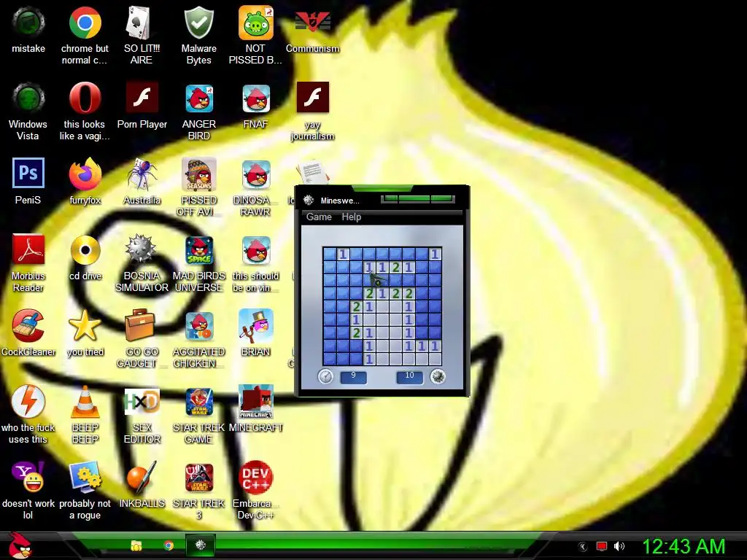Screen dimensions: 747x560
Task: Select 'who the fuck uses this' icon
Action: tap(28, 402)
